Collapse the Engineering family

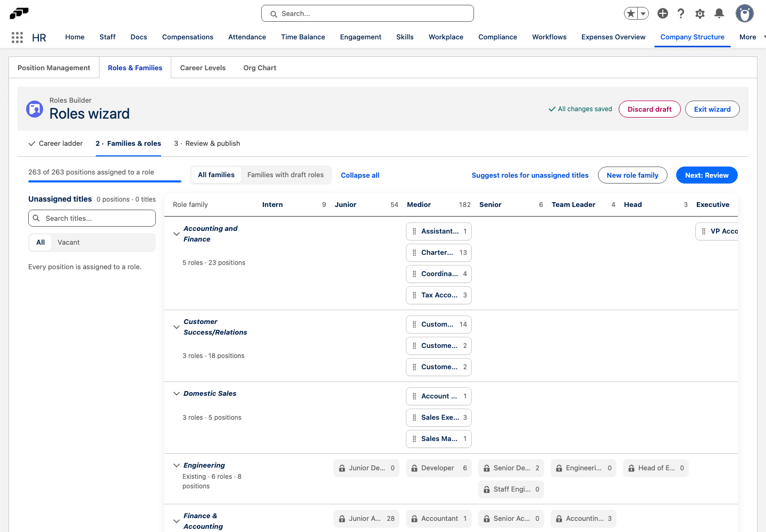pyautogui.click(x=177, y=465)
